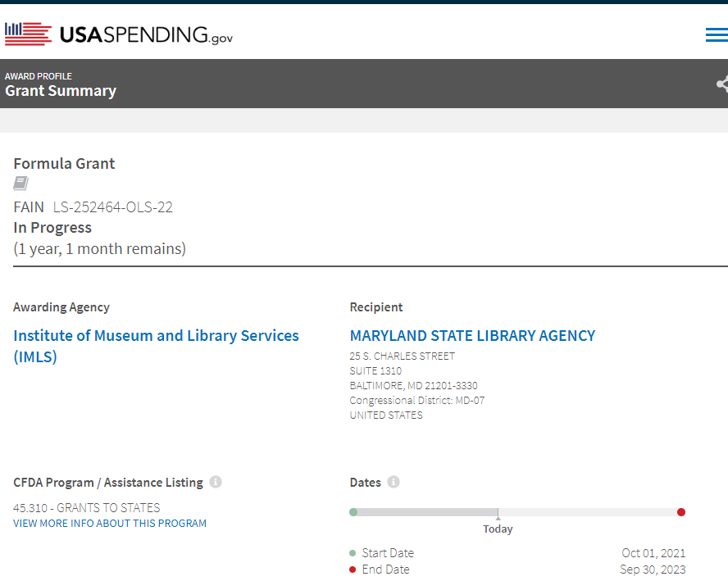Screen dimensions: 728x581
Task: Click the Start Date legend label
Action: (x=387, y=553)
